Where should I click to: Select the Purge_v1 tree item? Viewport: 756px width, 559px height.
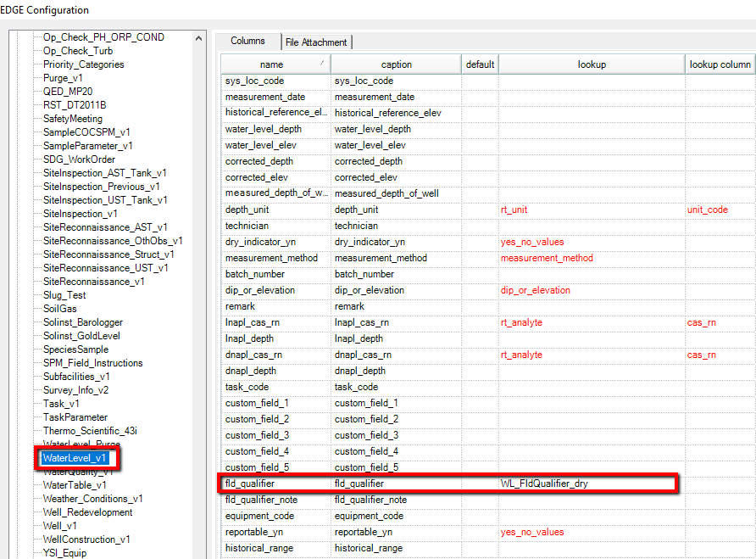63,78
